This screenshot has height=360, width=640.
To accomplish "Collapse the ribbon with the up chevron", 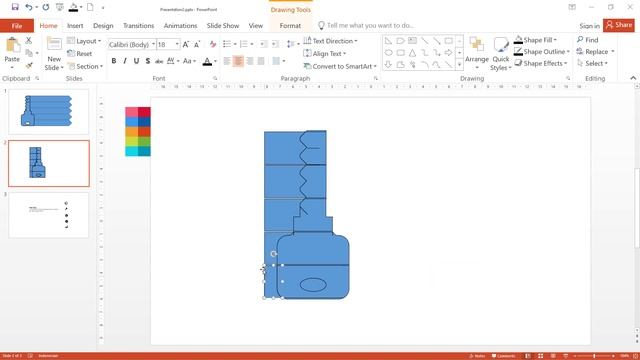I will point(633,78).
